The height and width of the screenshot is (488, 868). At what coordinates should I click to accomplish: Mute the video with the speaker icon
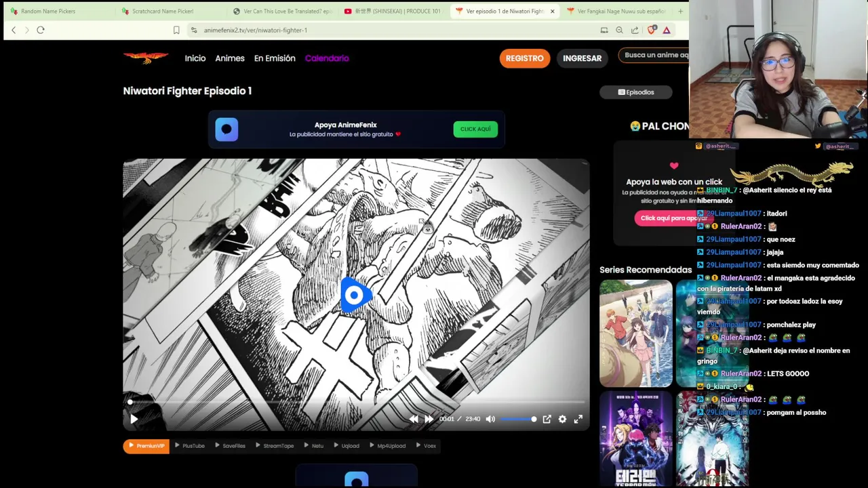(x=490, y=419)
